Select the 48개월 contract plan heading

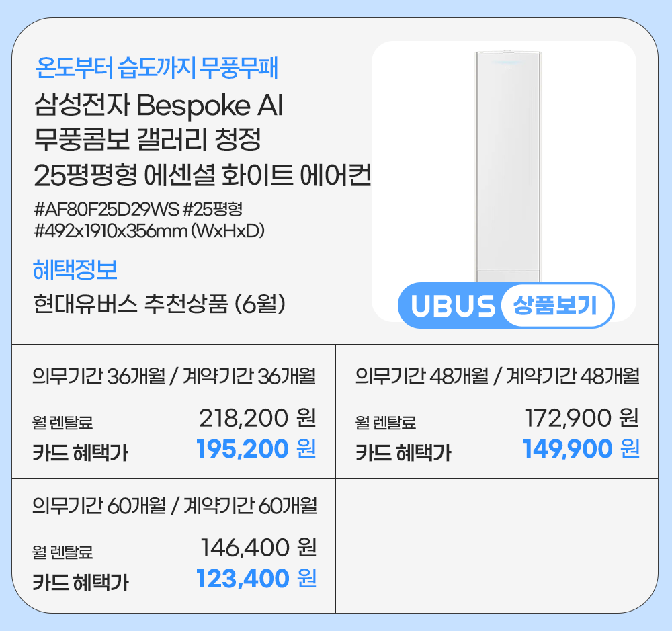pyautogui.click(x=497, y=376)
